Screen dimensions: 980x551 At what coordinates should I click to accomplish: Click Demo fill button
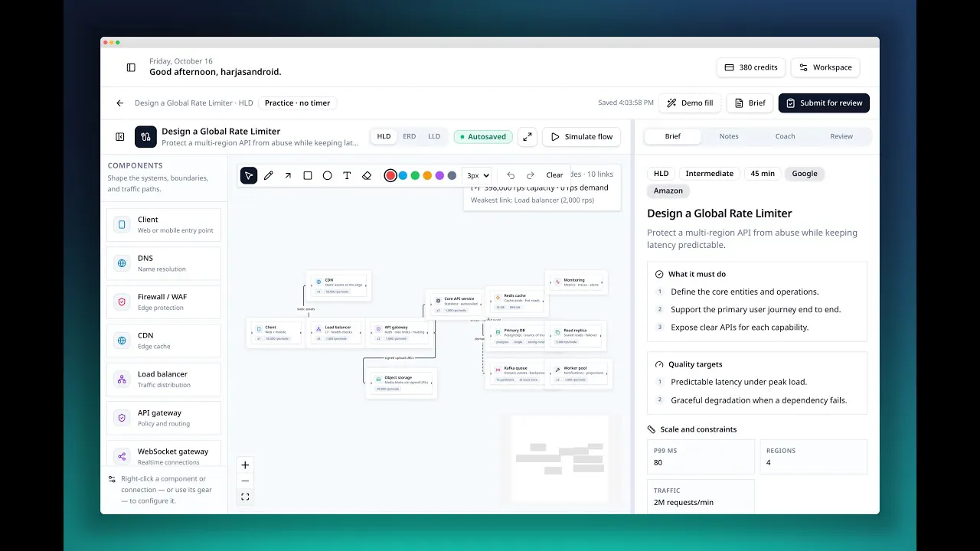point(690,103)
